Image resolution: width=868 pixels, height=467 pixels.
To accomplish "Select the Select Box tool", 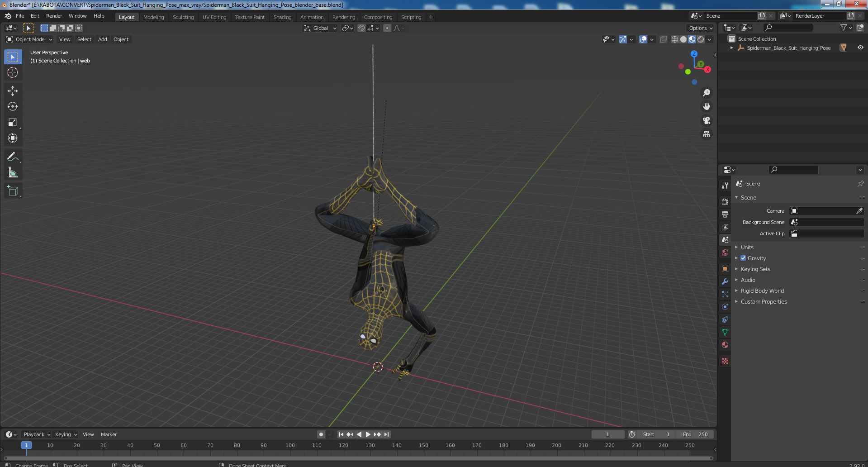I will [x=13, y=57].
